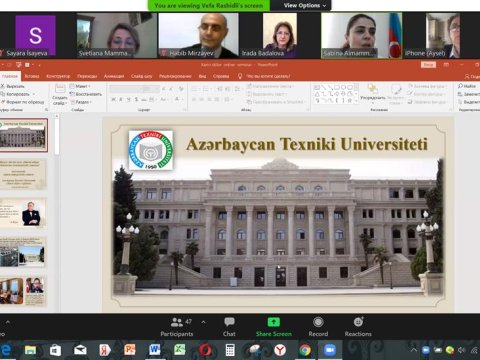Image resolution: width=480 pixels, height=360 pixels.
Task: Expand the caret at left of Zoom toolbar
Action: [x=7, y=322]
